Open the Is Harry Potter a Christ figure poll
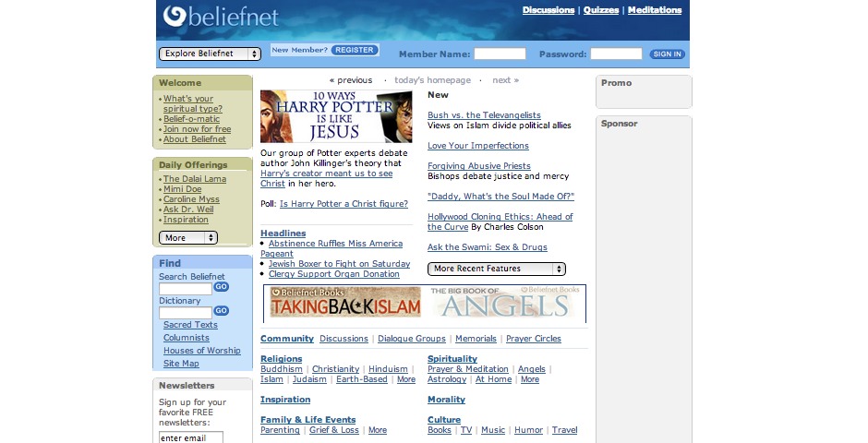The width and height of the screenshot is (868, 443). (x=344, y=204)
